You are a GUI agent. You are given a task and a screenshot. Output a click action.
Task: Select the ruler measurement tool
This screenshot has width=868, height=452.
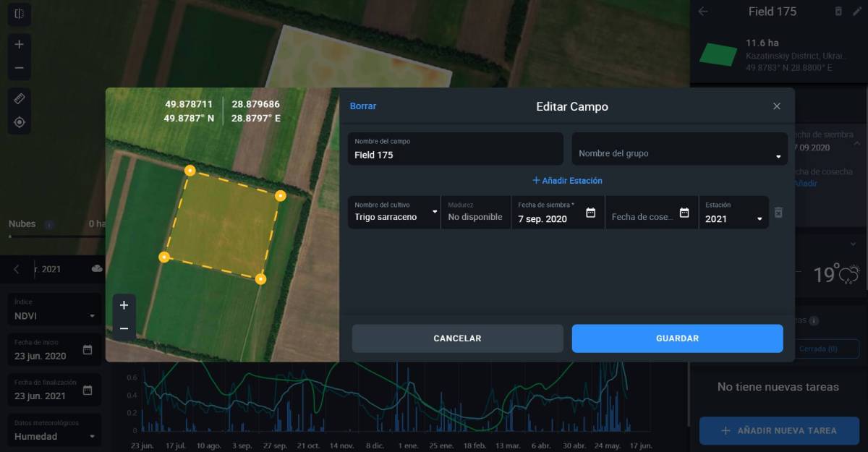tap(19, 98)
